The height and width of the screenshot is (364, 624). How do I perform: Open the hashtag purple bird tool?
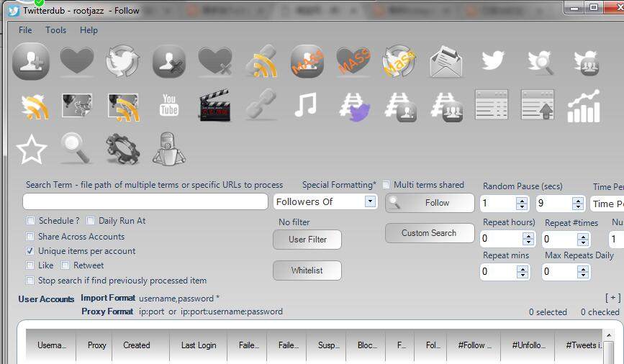(355, 107)
